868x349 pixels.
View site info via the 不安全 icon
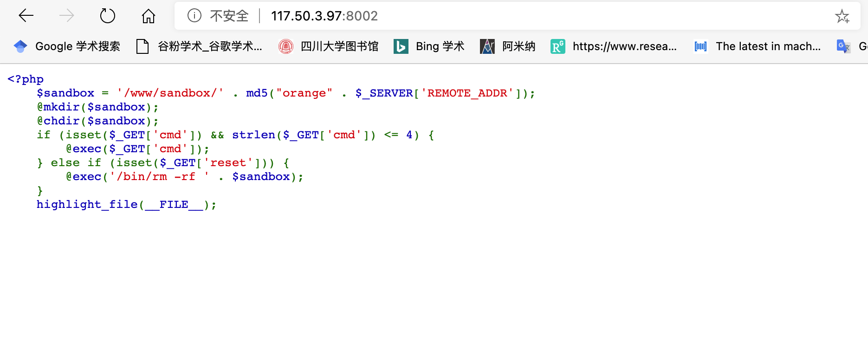coord(194,16)
